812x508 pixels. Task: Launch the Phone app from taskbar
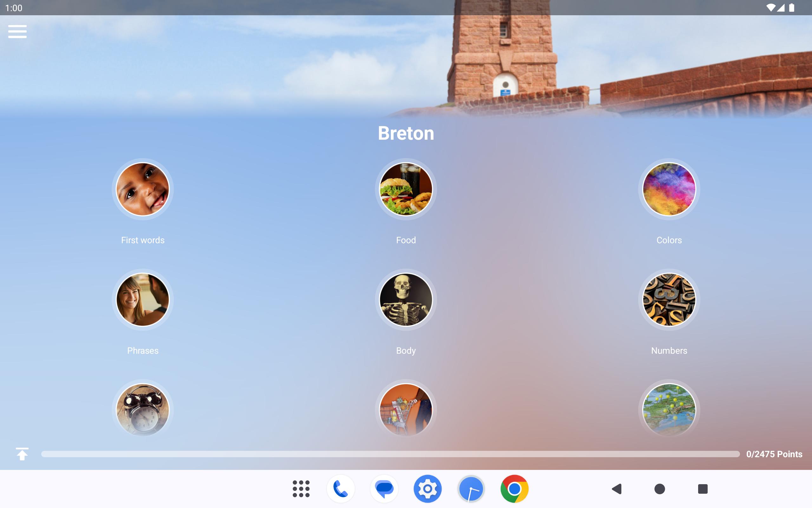[341, 489]
